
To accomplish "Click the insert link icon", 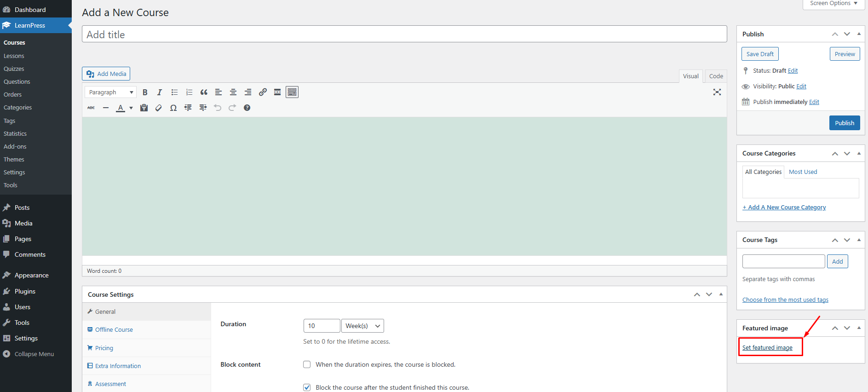I will click(263, 92).
